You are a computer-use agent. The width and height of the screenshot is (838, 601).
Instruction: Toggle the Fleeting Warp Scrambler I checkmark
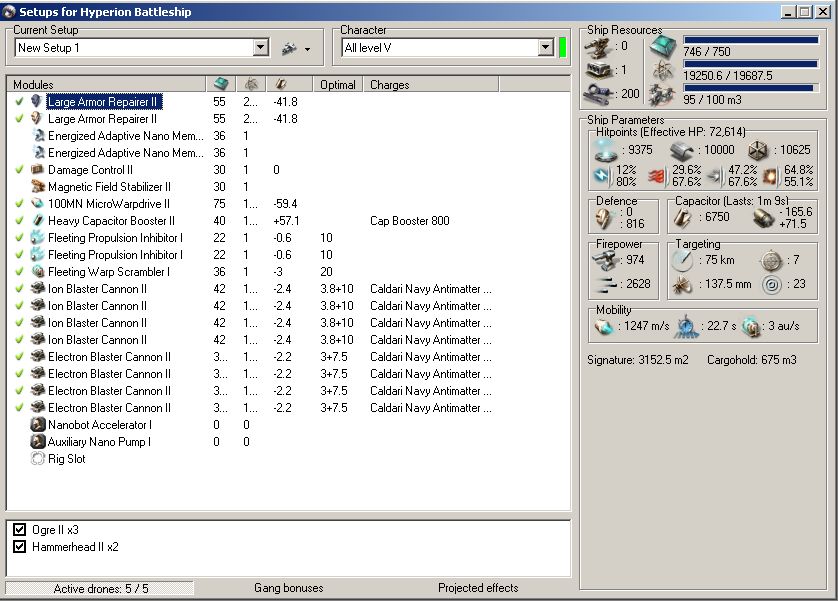click(20, 271)
